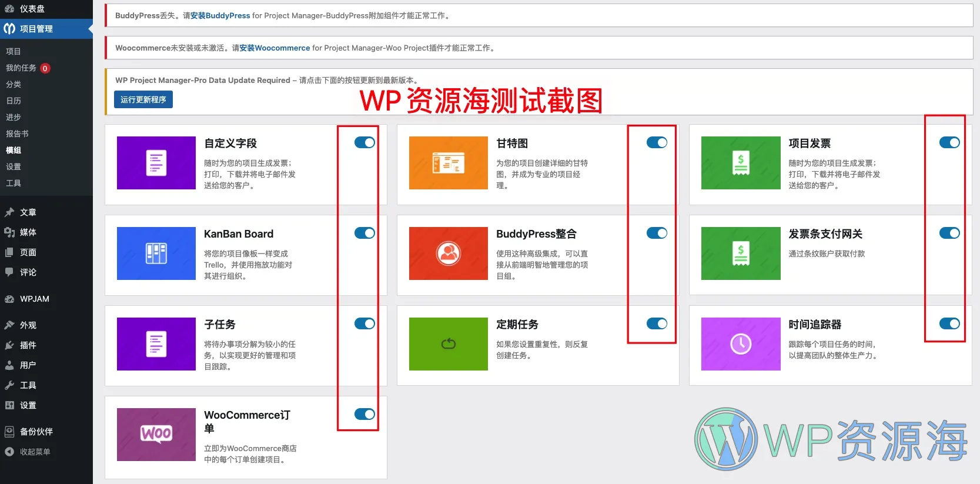Screen dimensions: 980x484
Task: Disable the KanBan Board module switch
Action: coord(364,233)
